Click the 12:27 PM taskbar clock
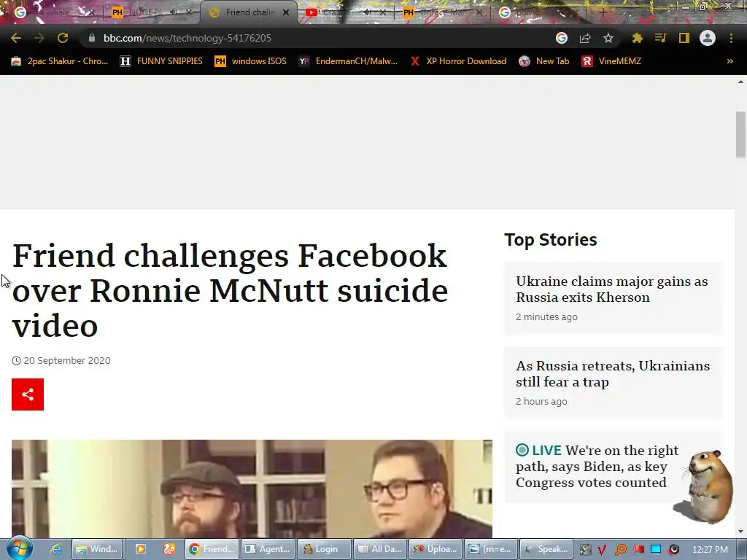The image size is (747, 560). tap(710, 550)
